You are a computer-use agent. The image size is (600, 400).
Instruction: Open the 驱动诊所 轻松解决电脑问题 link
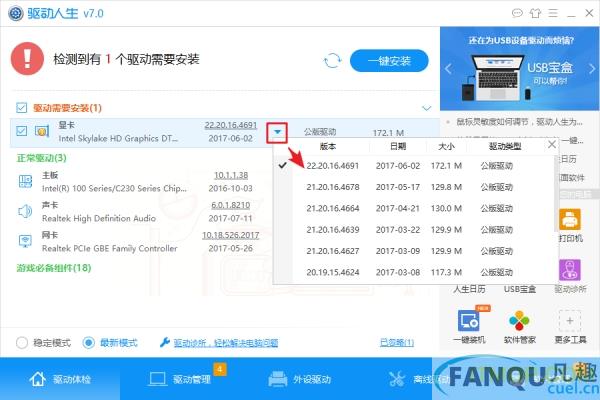pos(226,343)
